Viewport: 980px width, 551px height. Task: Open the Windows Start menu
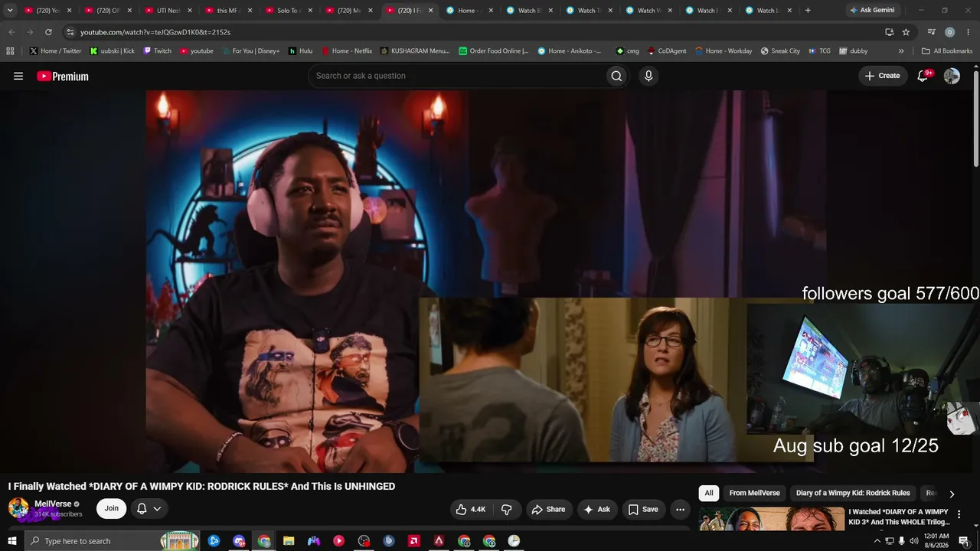coord(11,541)
